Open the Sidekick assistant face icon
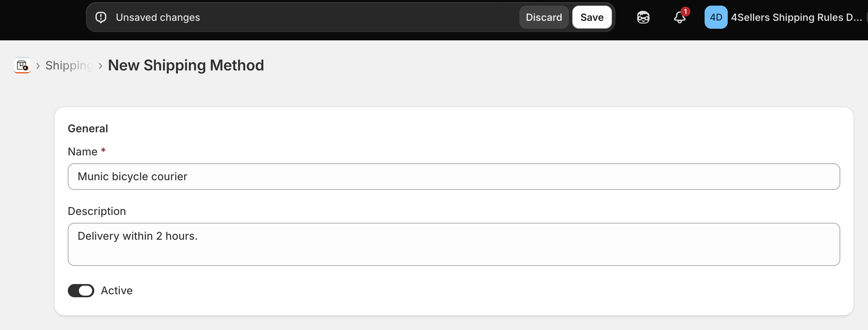Image resolution: width=868 pixels, height=330 pixels. pos(643,17)
